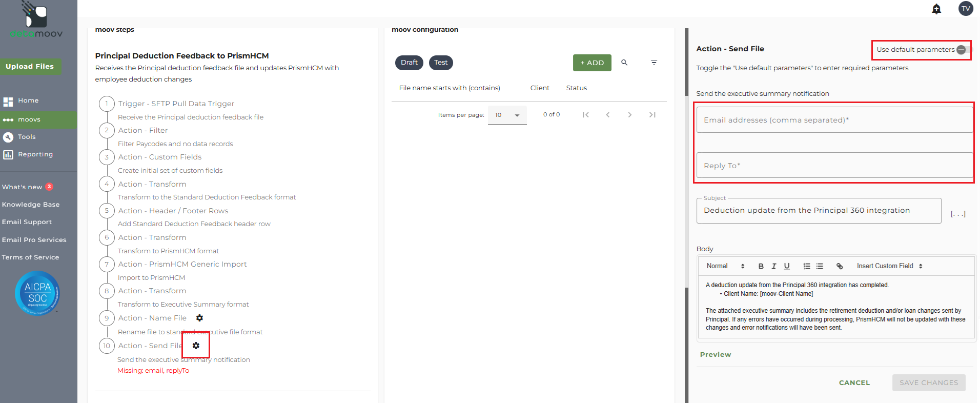Toggle Use default parameters switch
The image size is (980, 403).
pos(964,50)
